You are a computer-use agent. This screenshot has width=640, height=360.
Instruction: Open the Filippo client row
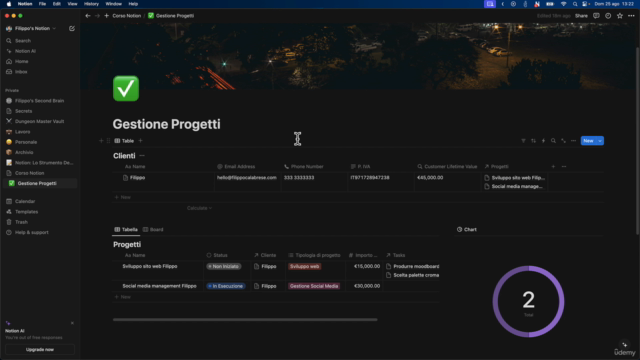pos(138,178)
